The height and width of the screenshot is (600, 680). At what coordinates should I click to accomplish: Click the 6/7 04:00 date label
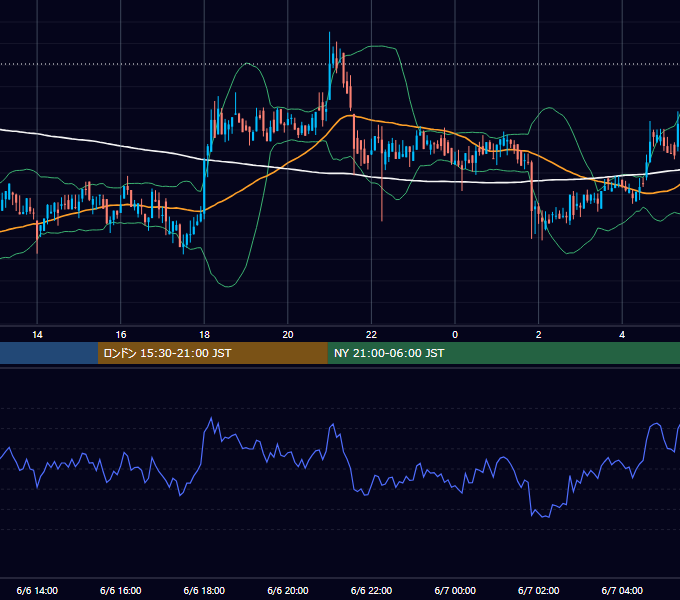(622, 590)
